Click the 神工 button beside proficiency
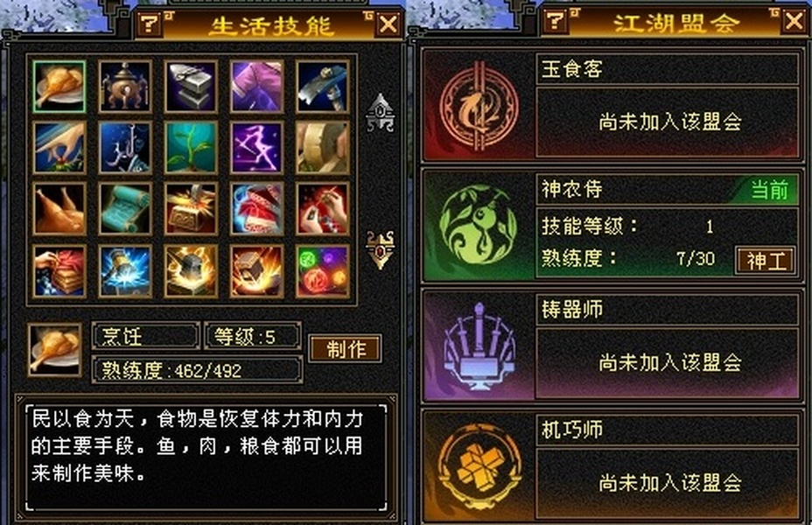This screenshot has height=525, width=812. (765, 260)
